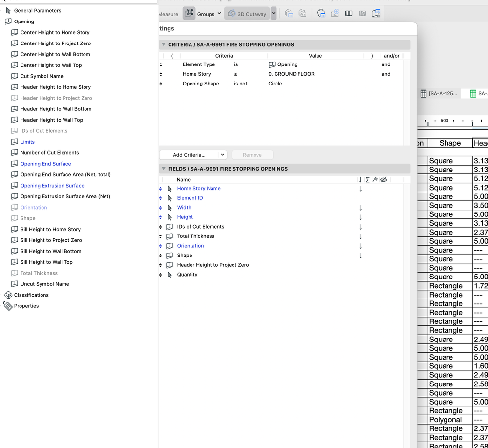Click the hidden-eye column header icon
The image size is (488, 448).
[384, 180]
